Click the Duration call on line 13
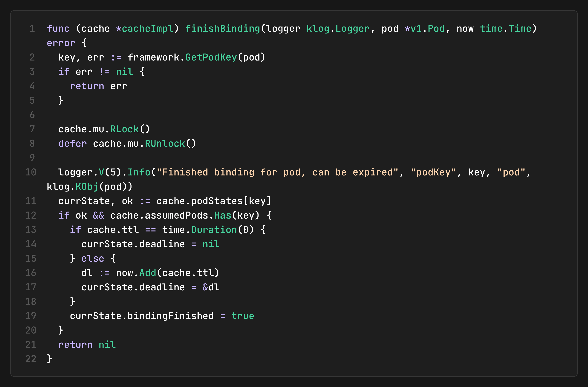Image resolution: width=588 pixels, height=387 pixels. [214, 230]
